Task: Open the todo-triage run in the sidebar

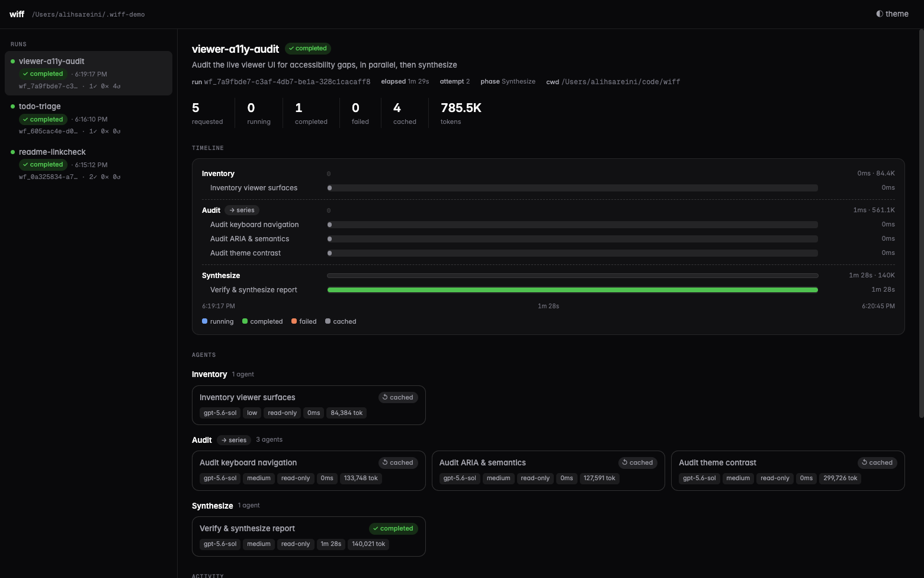Action: coord(88,118)
